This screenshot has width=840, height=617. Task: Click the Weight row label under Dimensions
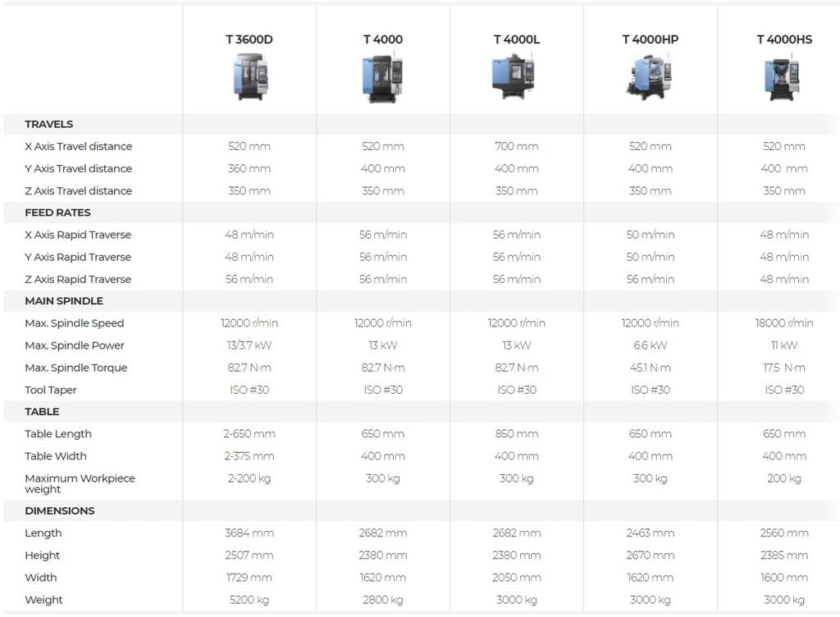tap(44, 601)
